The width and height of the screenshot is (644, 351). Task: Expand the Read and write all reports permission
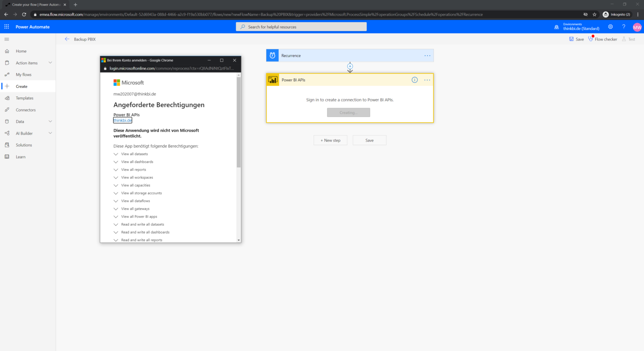[x=116, y=240]
